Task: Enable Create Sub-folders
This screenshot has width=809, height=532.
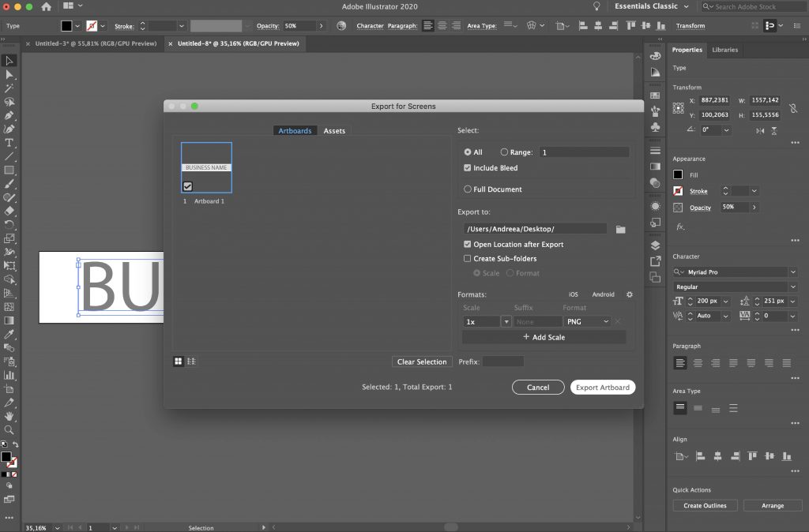Action: (x=467, y=258)
